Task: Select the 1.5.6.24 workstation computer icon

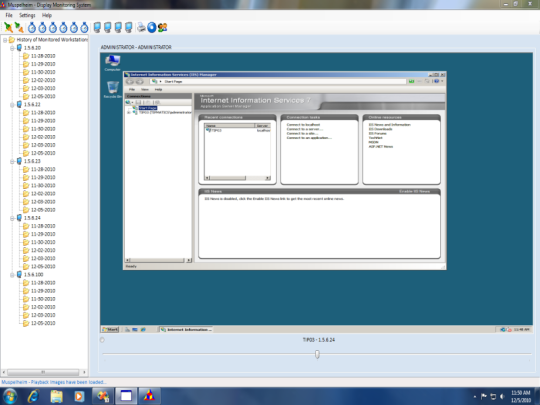Action: click(19, 218)
